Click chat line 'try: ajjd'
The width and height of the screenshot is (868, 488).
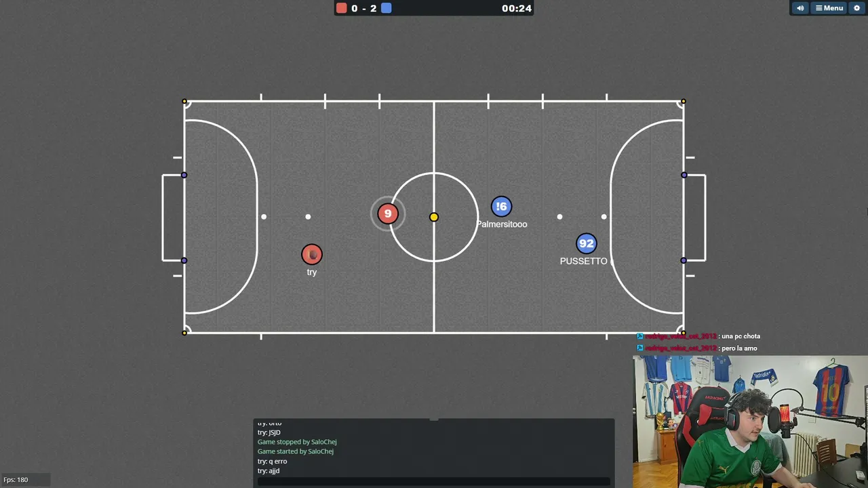(269, 471)
